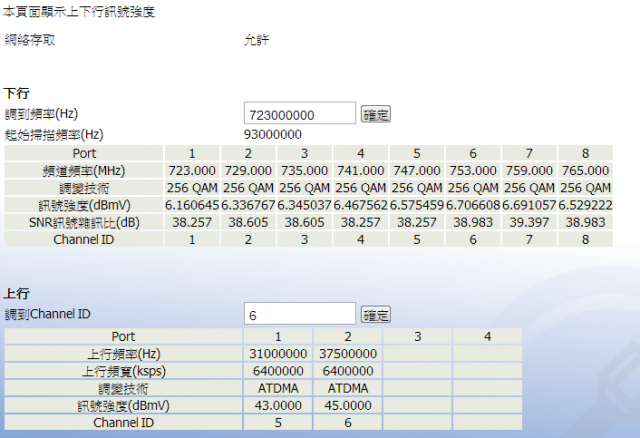
Task: Click signal strength value 6.691057
Action: [529, 205]
